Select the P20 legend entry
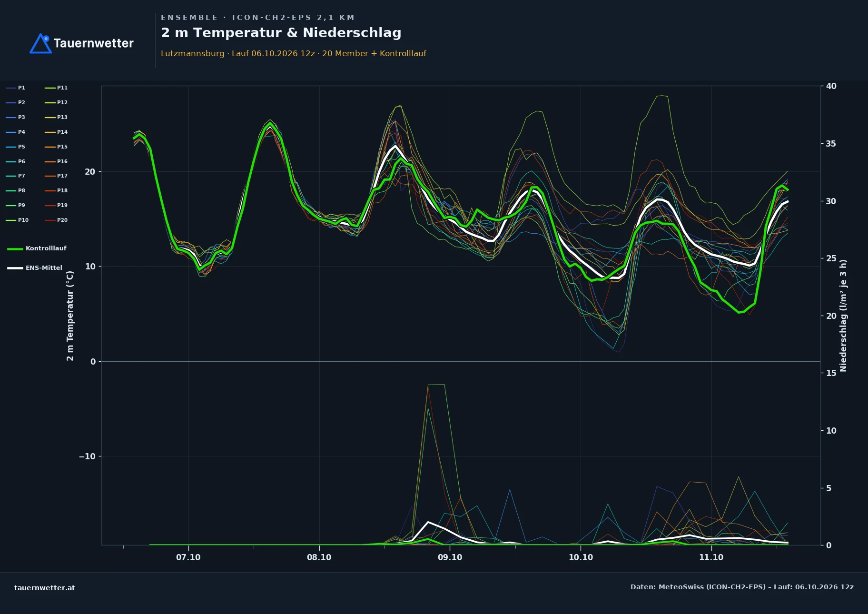Viewport: 868px width, 614px height. pos(56,220)
